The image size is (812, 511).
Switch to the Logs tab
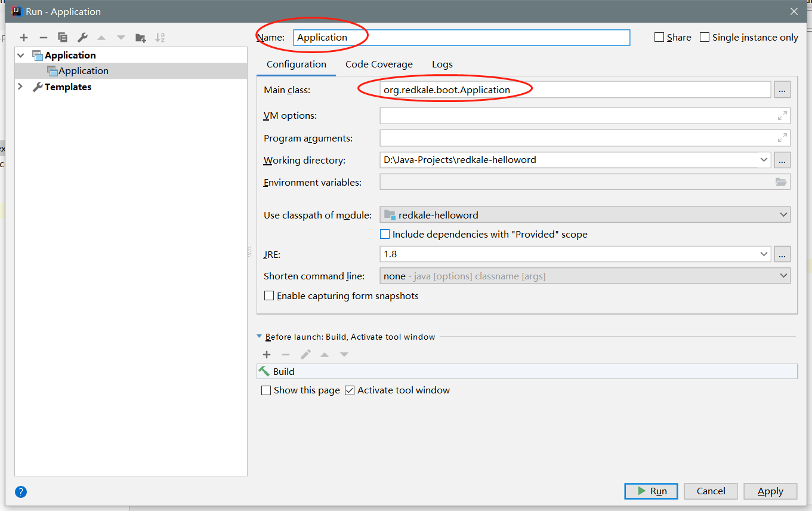point(442,64)
